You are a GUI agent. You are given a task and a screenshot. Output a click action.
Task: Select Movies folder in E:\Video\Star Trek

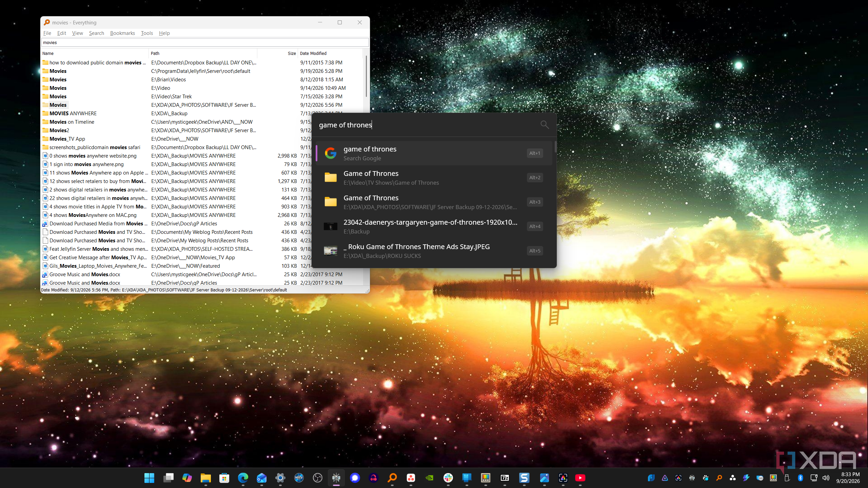[x=202, y=96]
